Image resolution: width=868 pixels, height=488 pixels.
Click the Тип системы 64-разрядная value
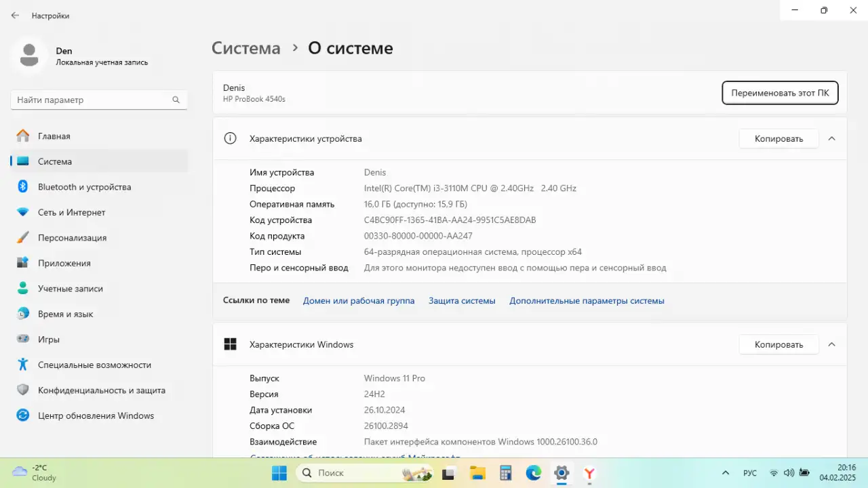(473, 252)
